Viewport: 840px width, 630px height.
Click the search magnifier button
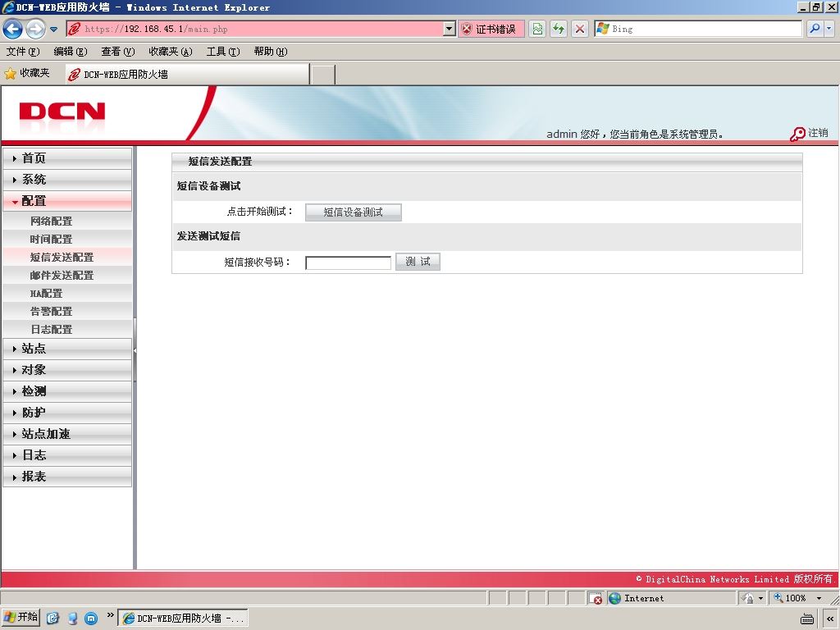[815, 29]
